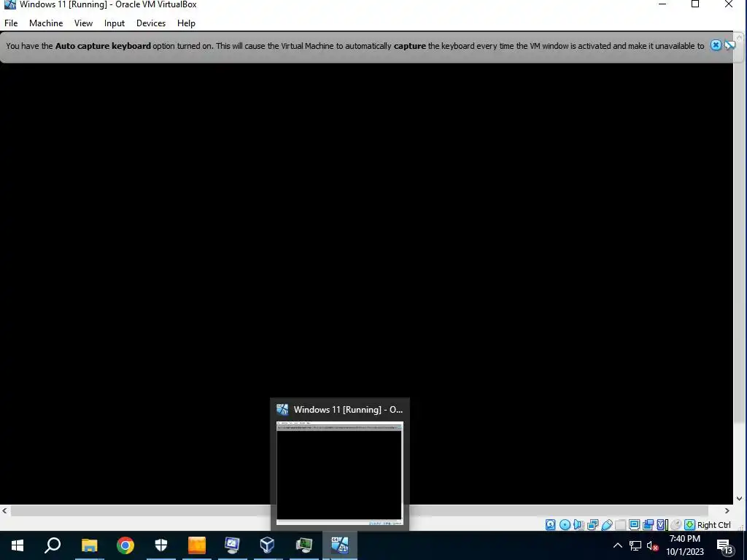Open the File menu
747x560 pixels.
coord(11,23)
